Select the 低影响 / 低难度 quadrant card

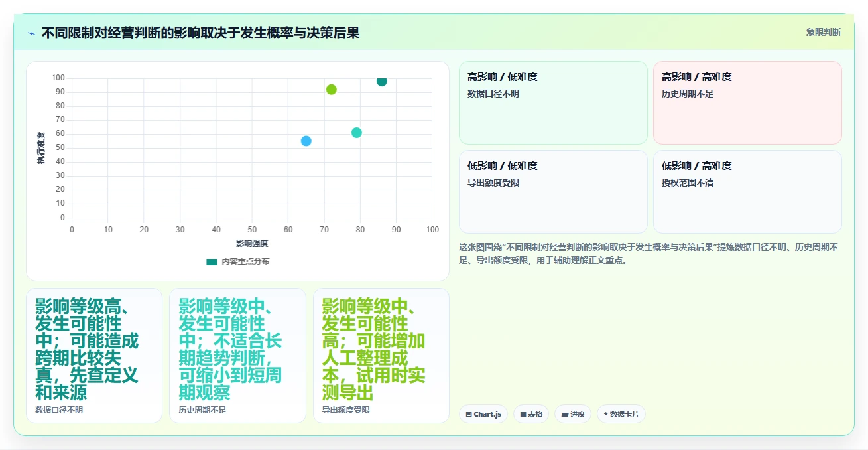(x=553, y=192)
